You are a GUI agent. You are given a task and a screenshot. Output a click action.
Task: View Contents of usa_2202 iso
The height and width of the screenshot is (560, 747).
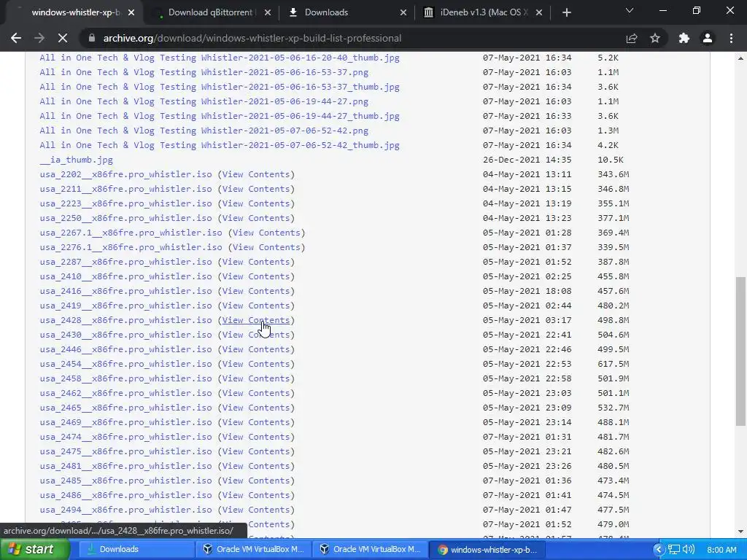click(x=256, y=174)
